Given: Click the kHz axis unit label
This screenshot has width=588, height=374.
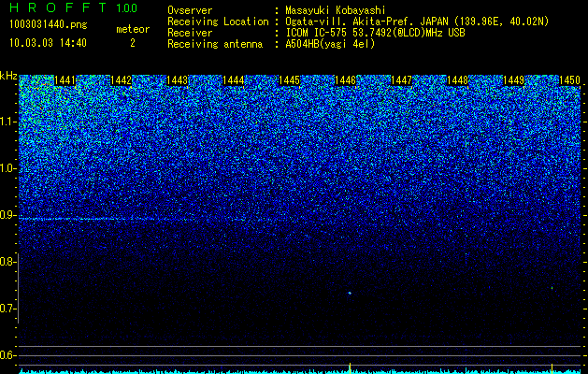Looking at the screenshot, I should (8, 76).
